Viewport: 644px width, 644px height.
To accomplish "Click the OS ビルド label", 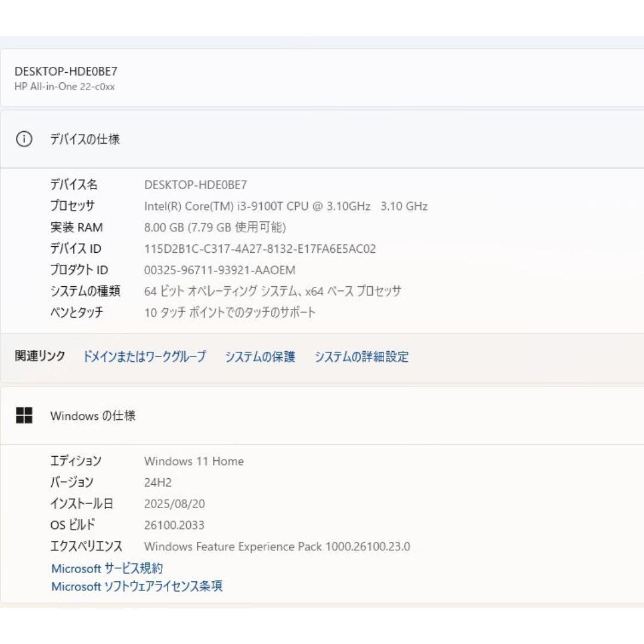I will [x=73, y=525].
